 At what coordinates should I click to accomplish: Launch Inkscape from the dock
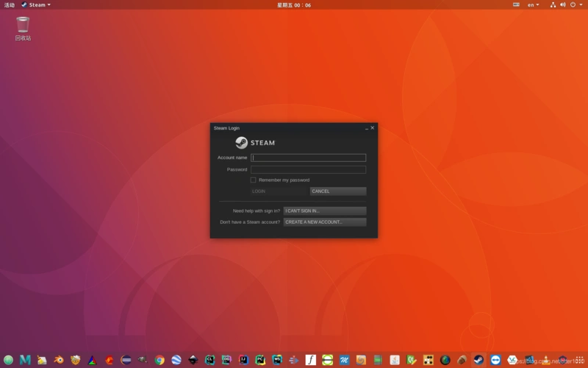[x=193, y=360]
